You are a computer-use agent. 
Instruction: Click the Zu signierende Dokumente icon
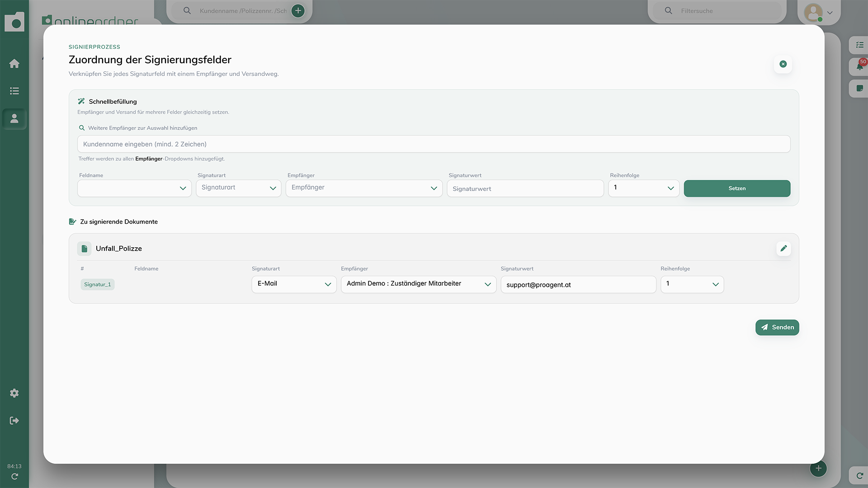pyautogui.click(x=72, y=221)
